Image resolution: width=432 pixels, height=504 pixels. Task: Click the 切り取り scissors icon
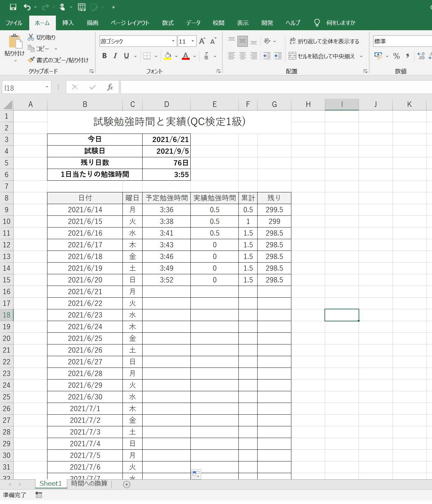[x=31, y=37]
